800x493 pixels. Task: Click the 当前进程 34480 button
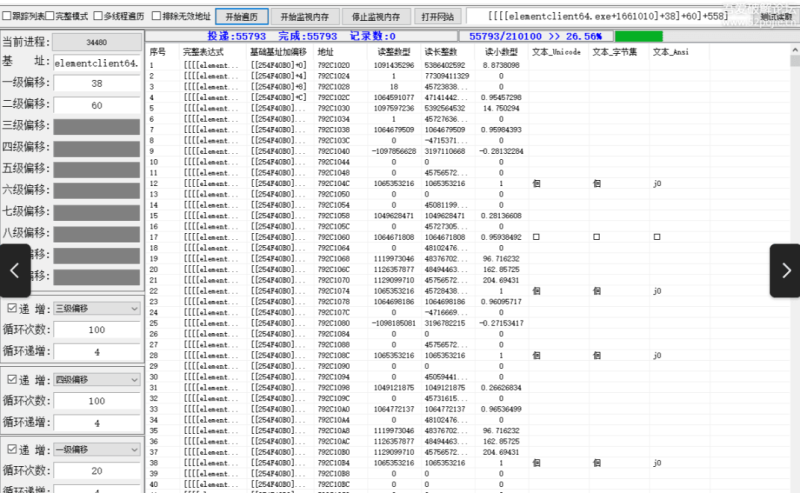[x=96, y=42]
